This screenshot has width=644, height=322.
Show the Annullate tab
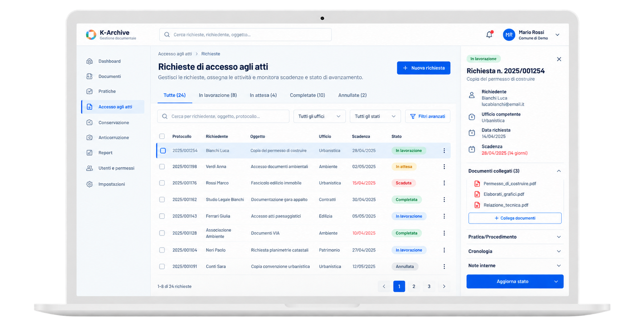(352, 95)
